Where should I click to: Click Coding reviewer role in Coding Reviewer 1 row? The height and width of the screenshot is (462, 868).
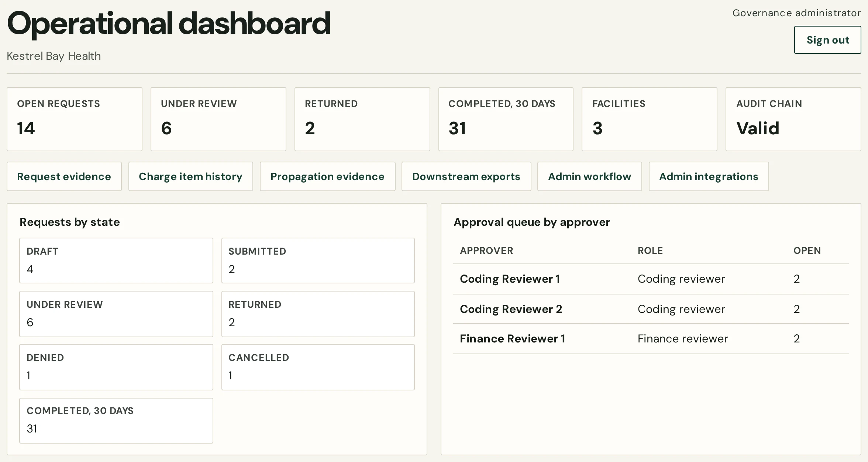pyautogui.click(x=681, y=279)
